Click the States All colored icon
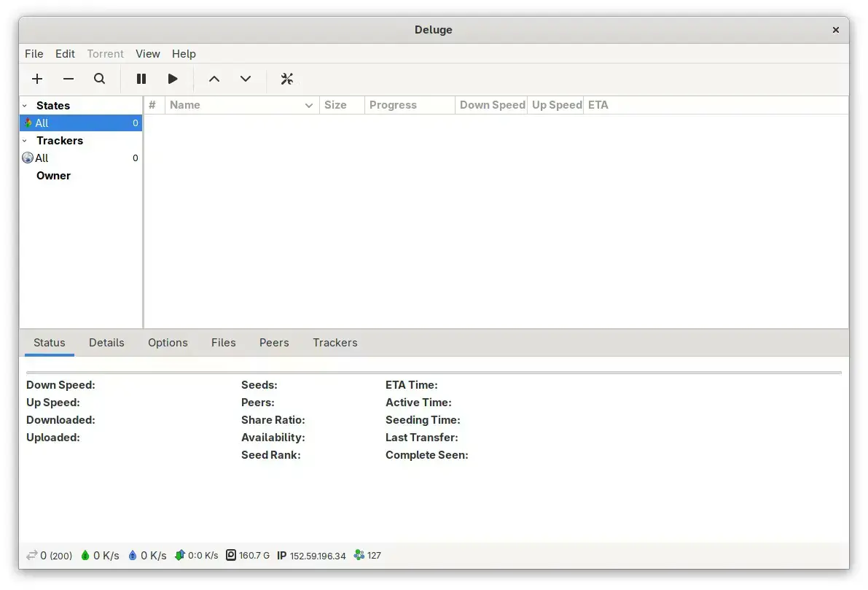Screen dimensions: 868x590 [x=28, y=123]
